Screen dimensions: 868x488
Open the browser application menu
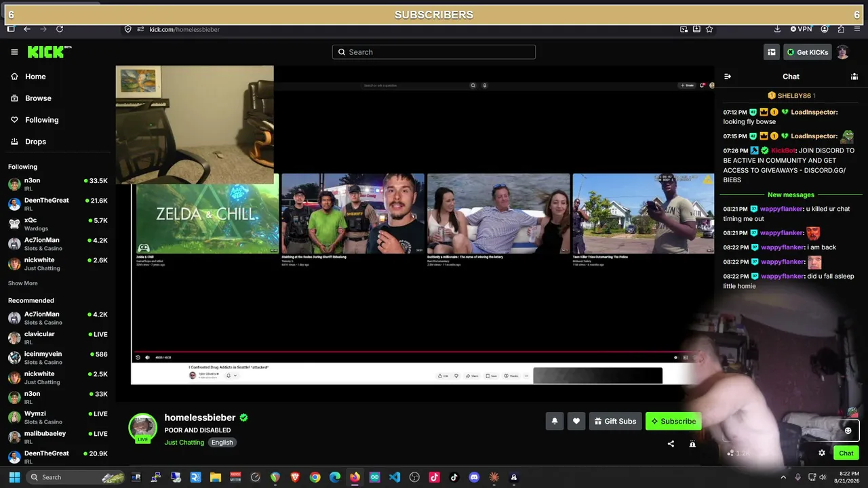[x=857, y=29]
